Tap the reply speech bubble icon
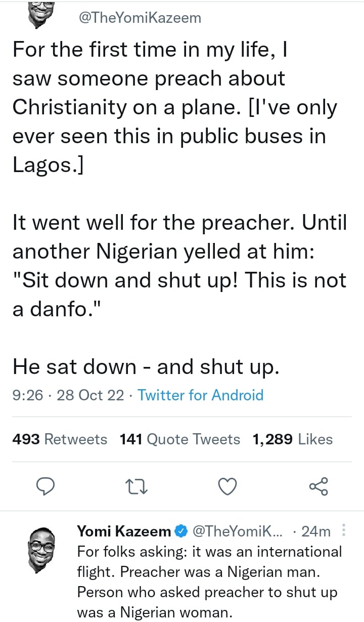The width and height of the screenshot is (364, 622). (46, 486)
